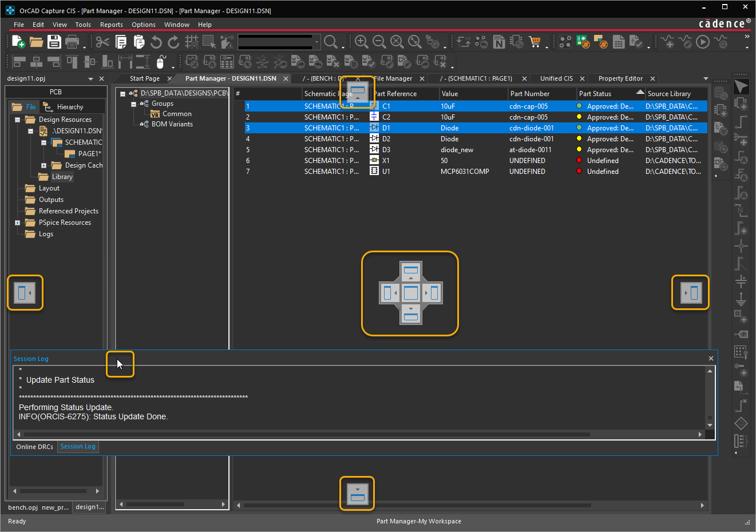Open the Reports menu
The width and height of the screenshot is (756, 532).
pos(111,25)
